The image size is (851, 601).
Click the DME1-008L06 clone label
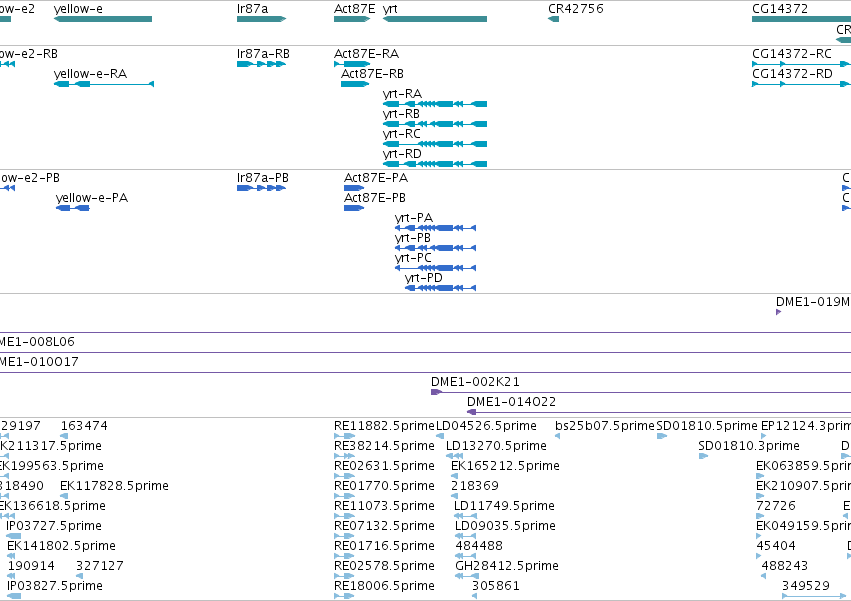37,342
